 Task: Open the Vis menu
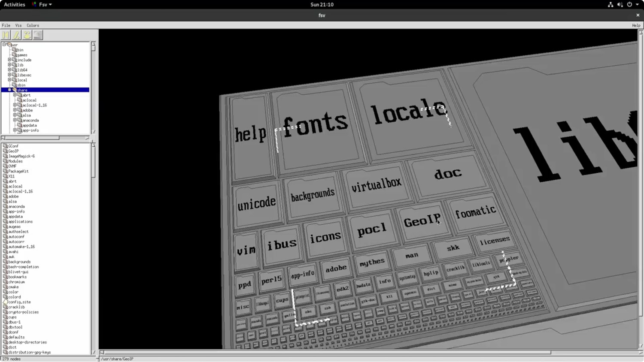click(x=18, y=25)
